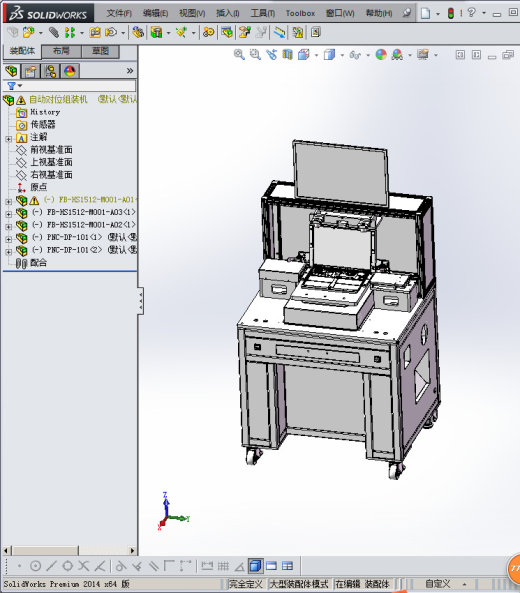Expand the PNC-DP-101<2> component
The width and height of the screenshot is (520, 593).
[x=8, y=251]
